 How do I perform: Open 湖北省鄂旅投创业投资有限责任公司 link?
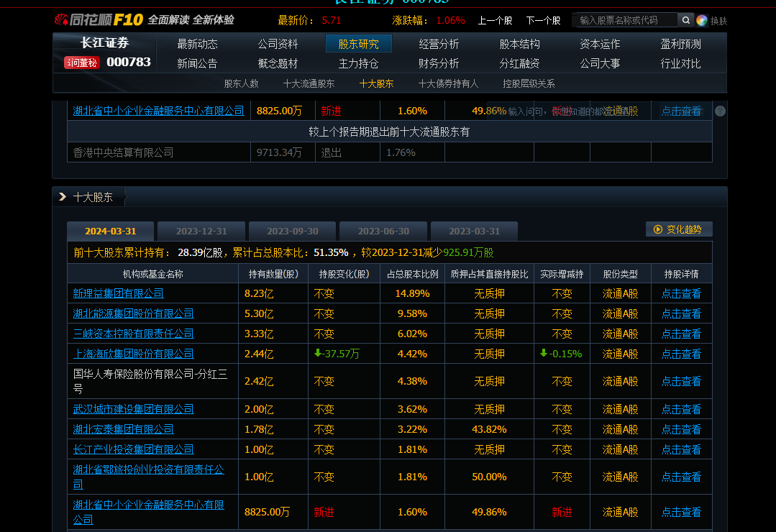pos(148,477)
